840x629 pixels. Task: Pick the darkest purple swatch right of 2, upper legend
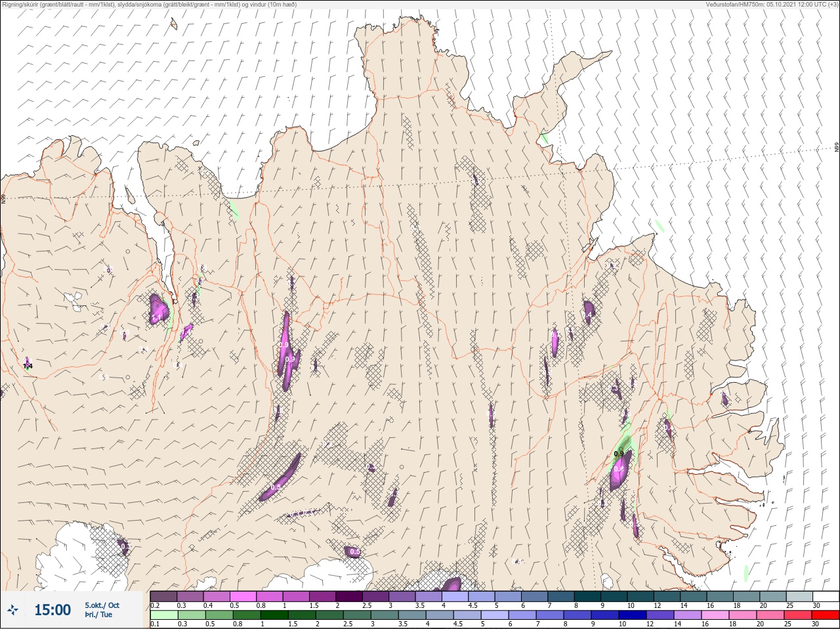tap(350, 596)
